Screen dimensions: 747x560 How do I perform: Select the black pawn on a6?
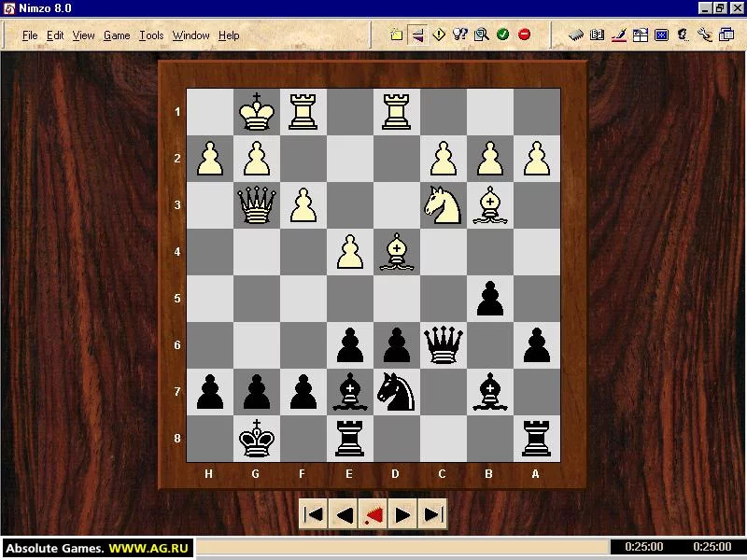[x=536, y=345]
